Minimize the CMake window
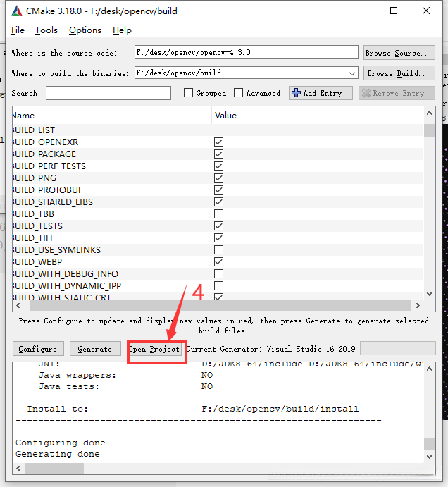Screen dimensions: 448x487 pyautogui.click(x=361, y=11)
